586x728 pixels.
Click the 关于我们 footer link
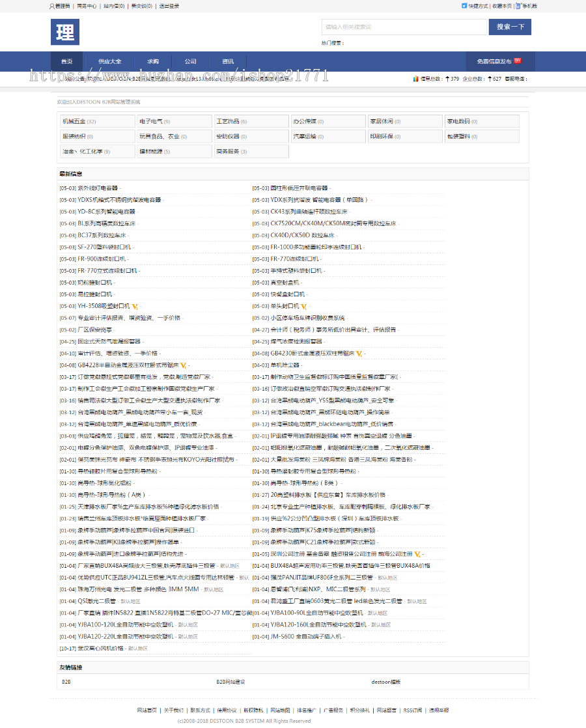click(x=174, y=710)
